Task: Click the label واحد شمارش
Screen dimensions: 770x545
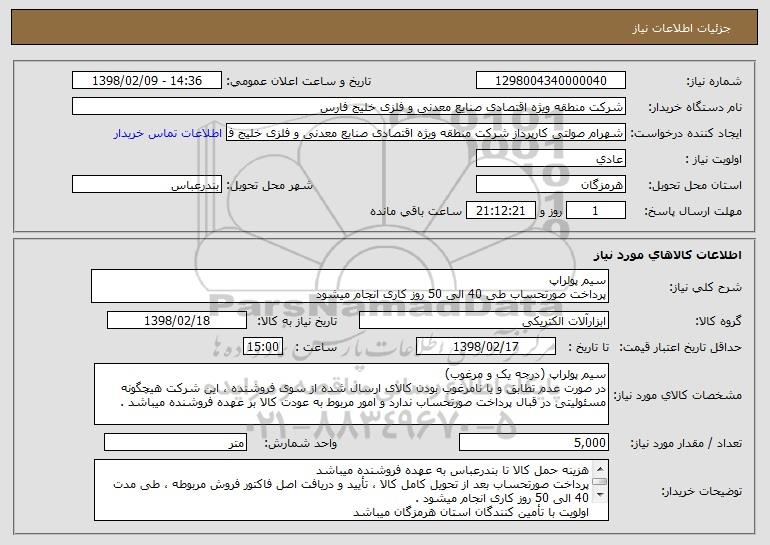Action: tap(301, 443)
